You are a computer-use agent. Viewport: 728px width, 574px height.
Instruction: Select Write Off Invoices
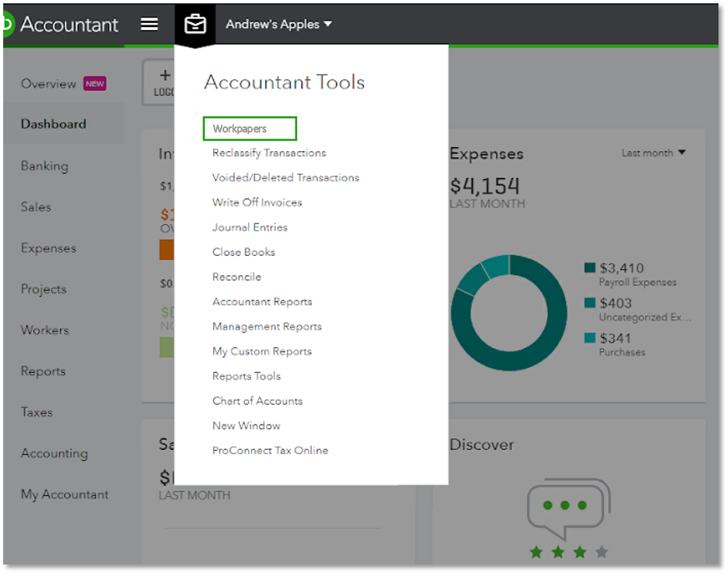[258, 203]
